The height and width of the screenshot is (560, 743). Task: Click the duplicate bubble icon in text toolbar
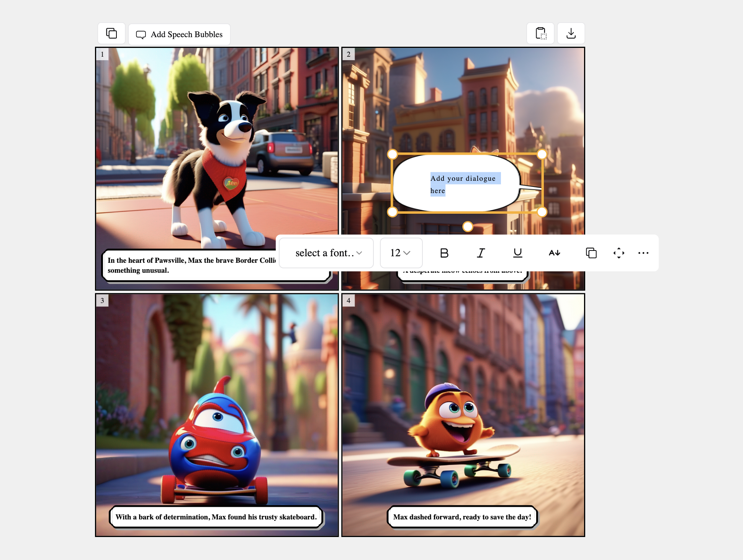(x=591, y=253)
